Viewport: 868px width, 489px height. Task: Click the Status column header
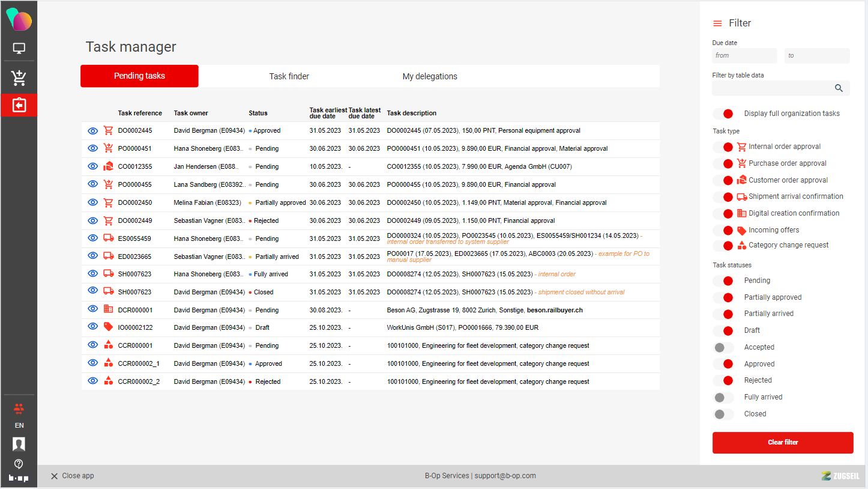coord(258,113)
